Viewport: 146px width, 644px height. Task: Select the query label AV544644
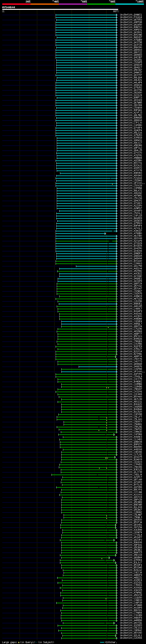tap(8, 7)
